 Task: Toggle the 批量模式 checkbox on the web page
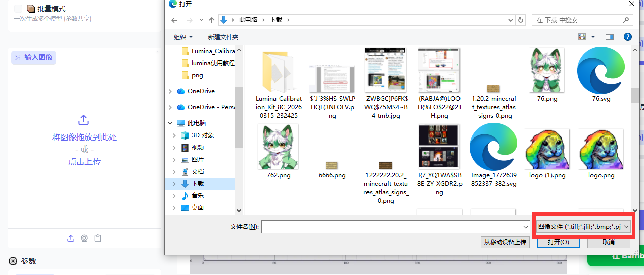point(18,9)
